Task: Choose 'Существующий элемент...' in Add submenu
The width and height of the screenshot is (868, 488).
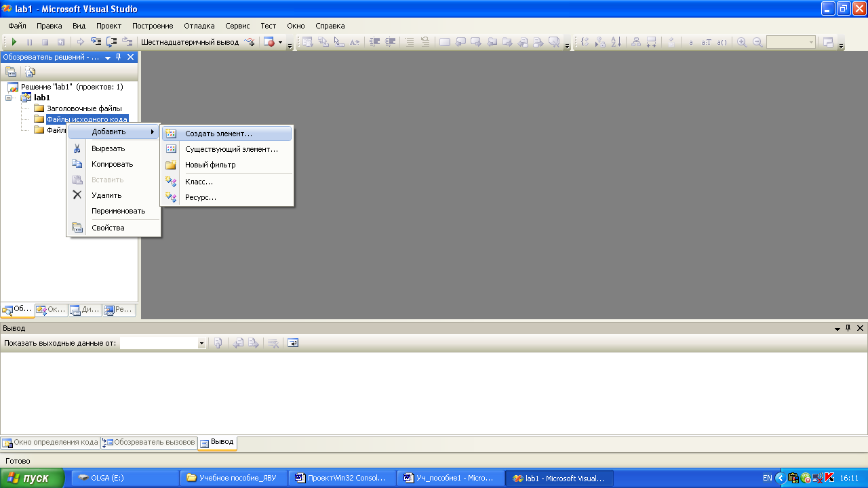Action: click(231, 149)
